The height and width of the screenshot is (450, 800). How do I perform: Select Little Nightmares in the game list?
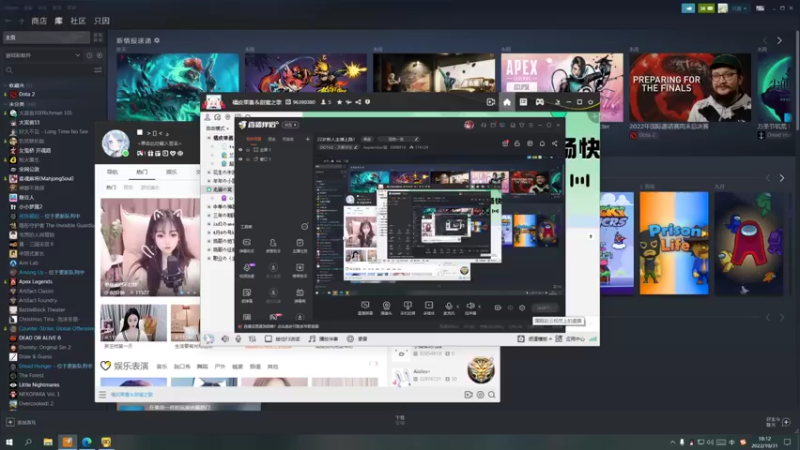point(39,385)
